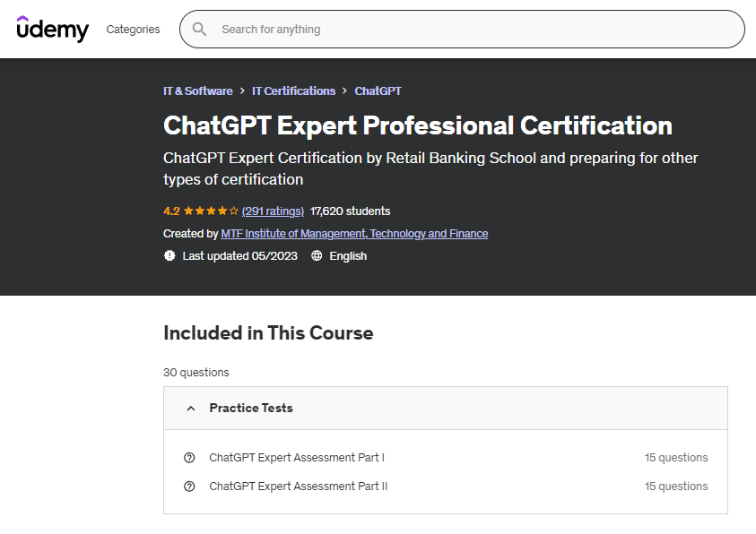
Task: Select ChatGPT Expert Assessment Part I
Action: [297, 458]
